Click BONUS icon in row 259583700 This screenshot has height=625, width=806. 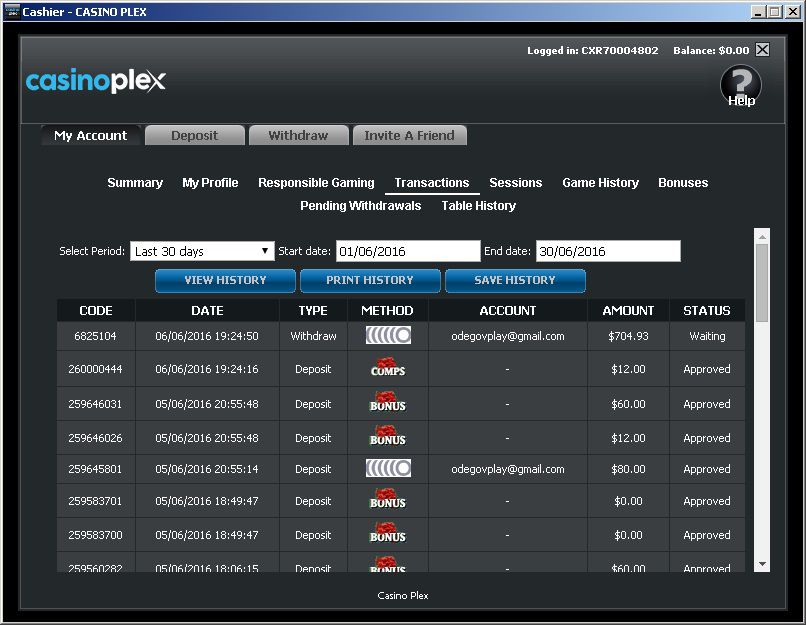(x=388, y=533)
